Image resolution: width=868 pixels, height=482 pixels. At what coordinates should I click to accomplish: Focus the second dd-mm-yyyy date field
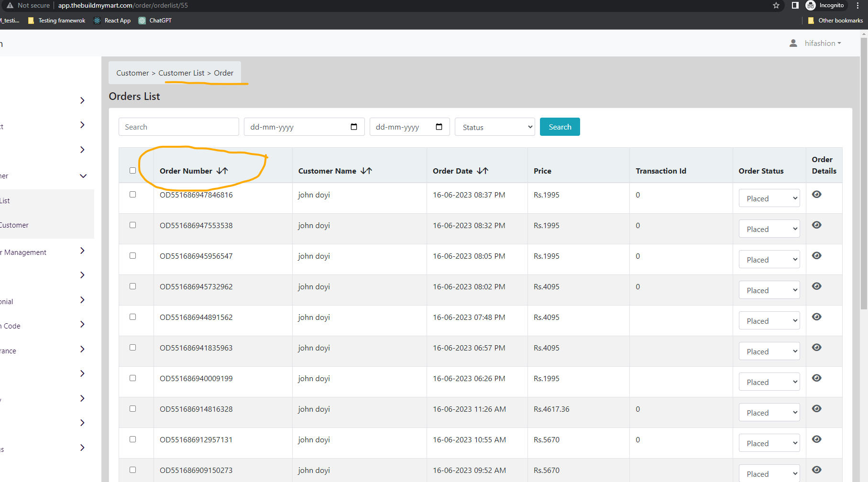(410, 127)
